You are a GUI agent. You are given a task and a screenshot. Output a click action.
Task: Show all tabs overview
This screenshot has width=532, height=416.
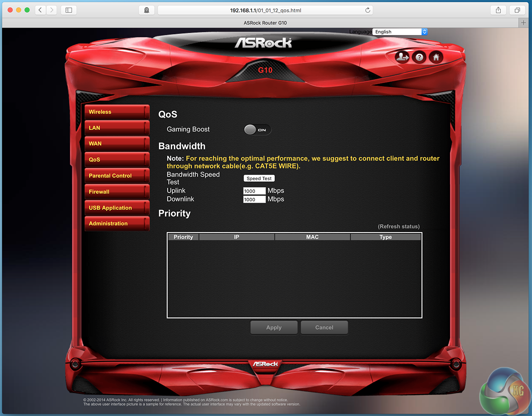coord(517,10)
